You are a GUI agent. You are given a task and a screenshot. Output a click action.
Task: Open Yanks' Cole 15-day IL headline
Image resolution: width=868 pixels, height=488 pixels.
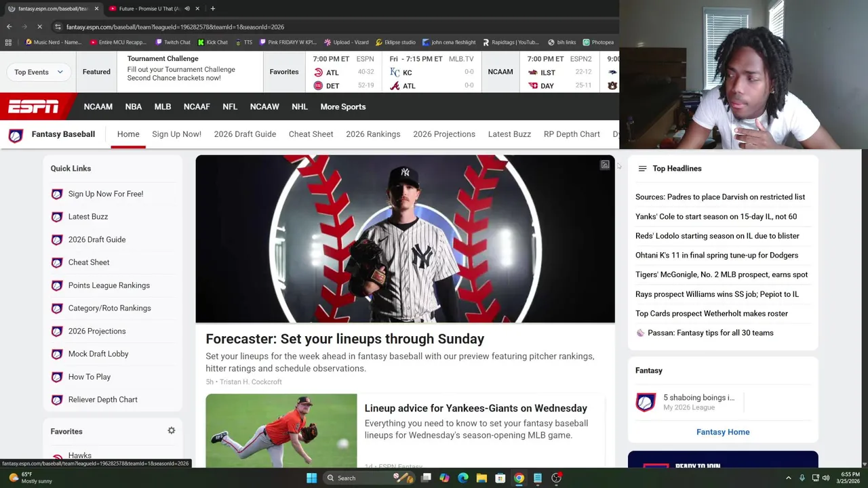pos(716,217)
